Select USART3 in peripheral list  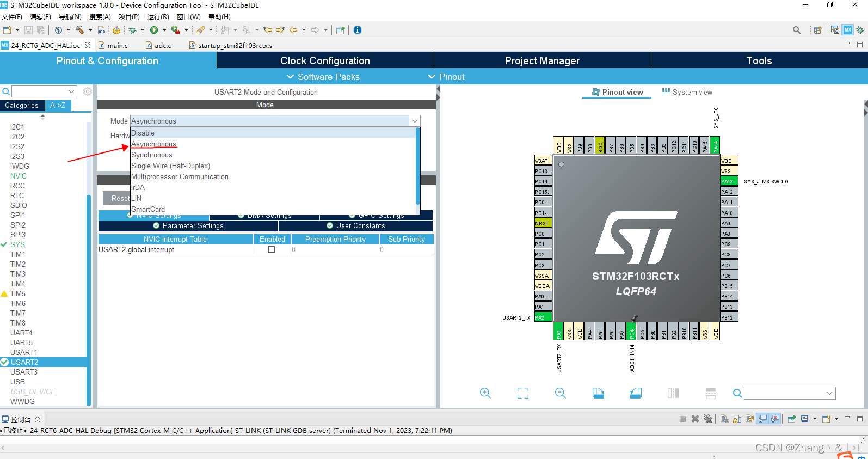[24, 372]
